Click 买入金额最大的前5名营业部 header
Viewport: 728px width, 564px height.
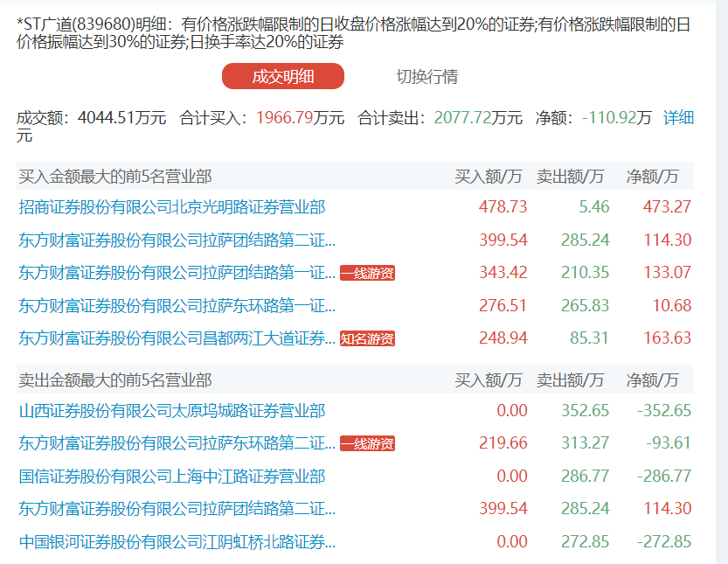tap(115, 177)
